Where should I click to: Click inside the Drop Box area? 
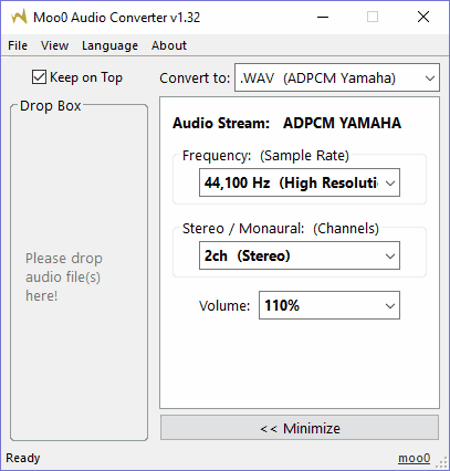pos(79,273)
